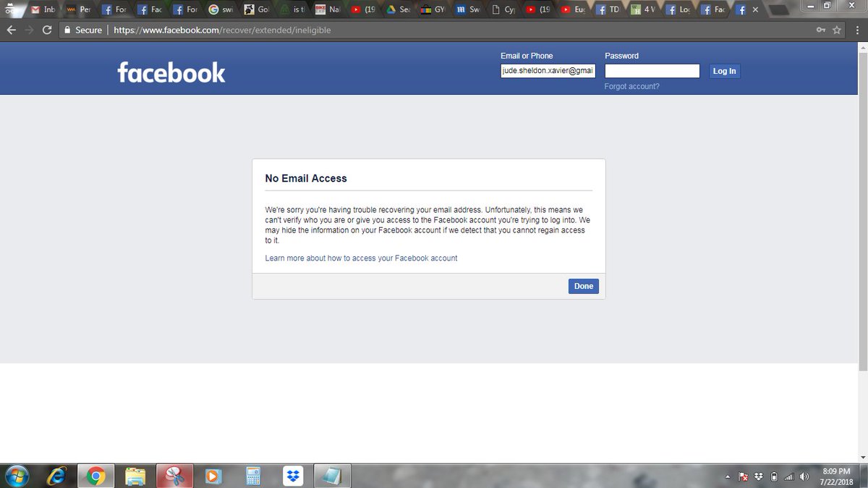Open Windows Explorer folder from taskbar
Viewport: 868px width, 488px height.
[135, 476]
